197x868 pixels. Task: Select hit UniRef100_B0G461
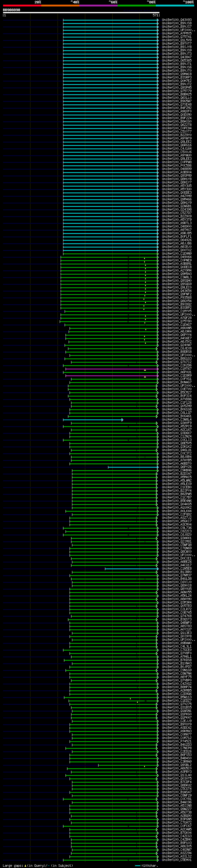(177, 416)
